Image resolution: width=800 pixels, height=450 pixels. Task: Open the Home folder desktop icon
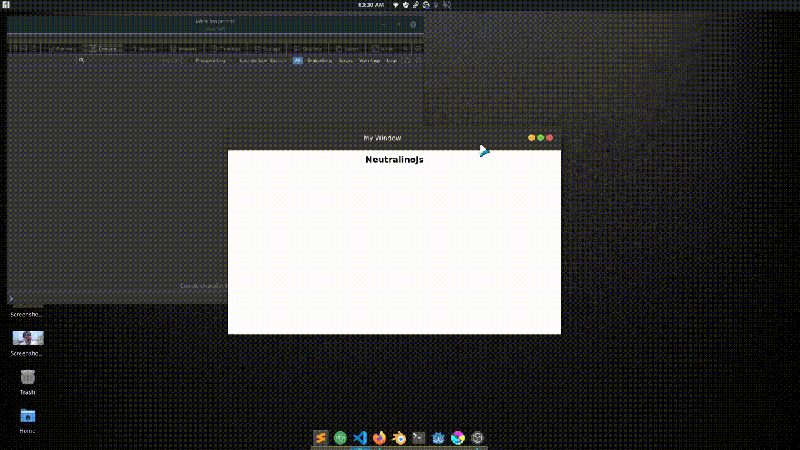pyautogui.click(x=28, y=416)
